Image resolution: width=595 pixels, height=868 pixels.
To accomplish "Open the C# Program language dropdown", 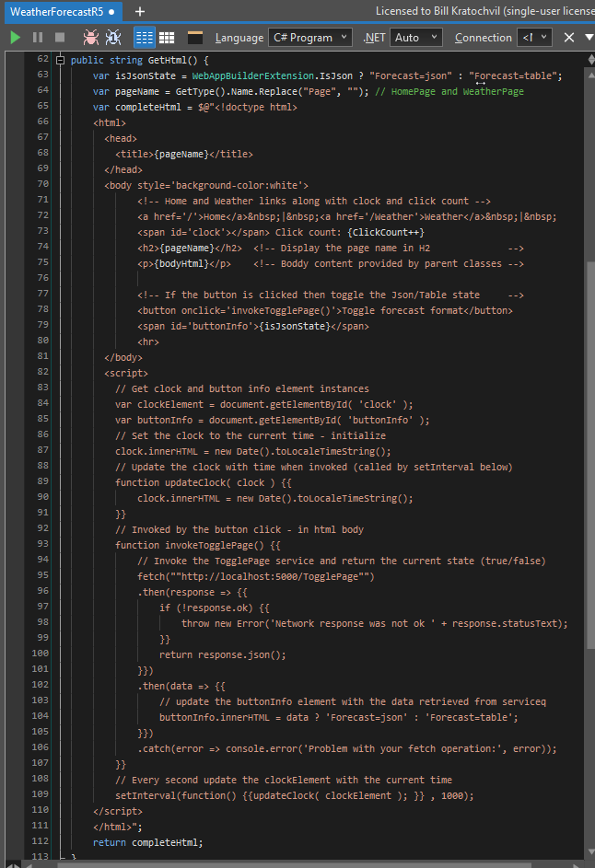I will click(310, 38).
